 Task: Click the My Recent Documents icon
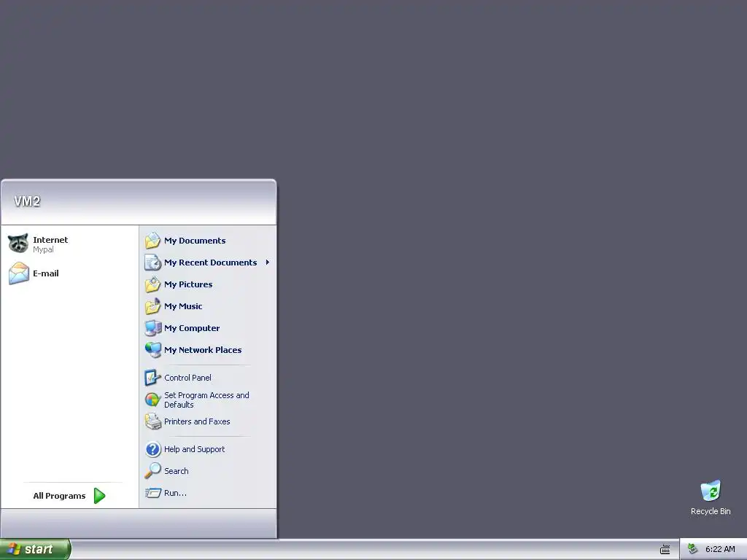point(153,262)
